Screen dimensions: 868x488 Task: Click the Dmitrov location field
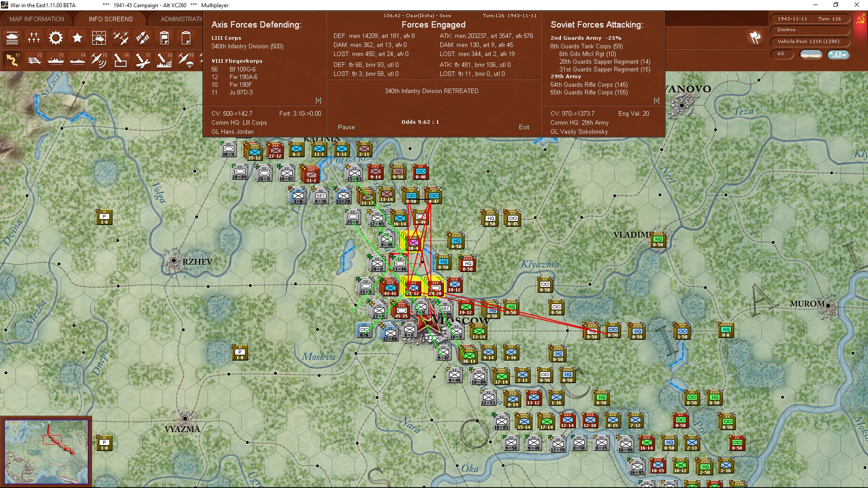click(x=809, y=30)
